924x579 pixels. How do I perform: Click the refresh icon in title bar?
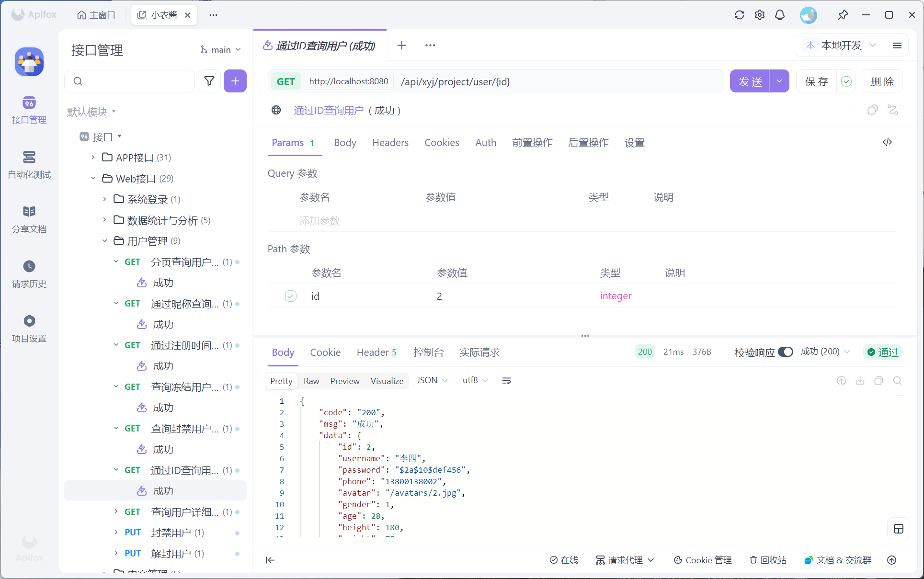(x=739, y=15)
